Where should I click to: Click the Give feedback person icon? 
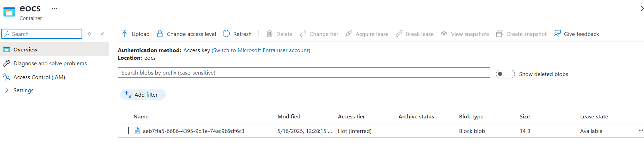tap(557, 33)
